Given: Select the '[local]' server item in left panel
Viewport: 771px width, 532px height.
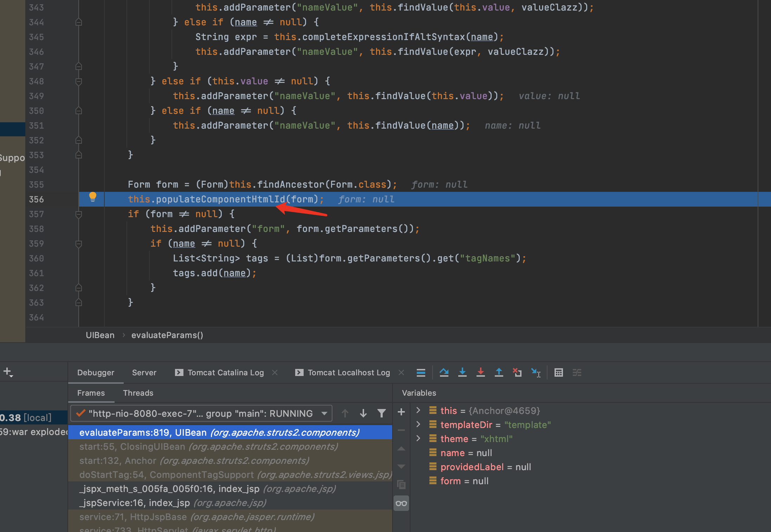Looking at the screenshot, I should pyautogui.click(x=34, y=417).
